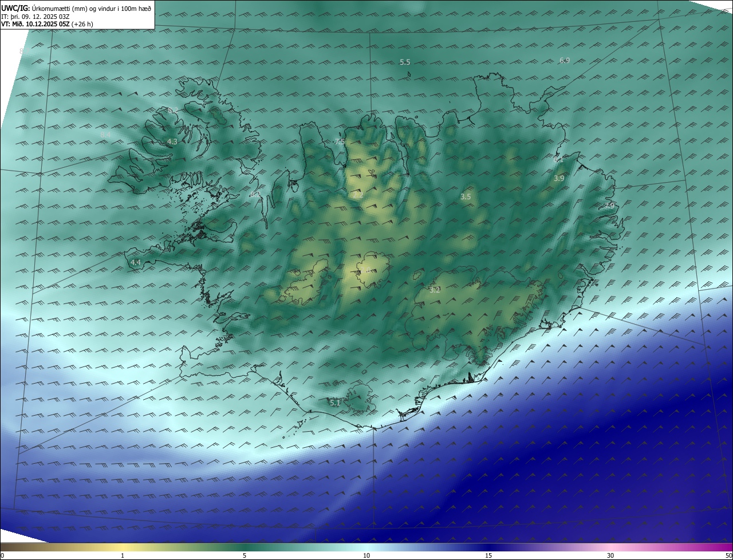The height and width of the screenshot is (560, 733).
Task: Select the 7.5 value label on the map
Action: coord(340,142)
